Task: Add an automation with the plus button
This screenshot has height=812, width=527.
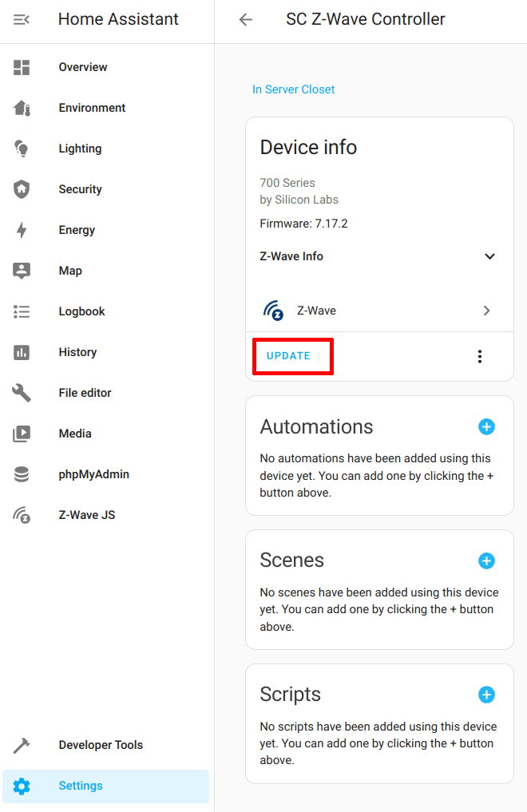Action: tap(486, 426)
